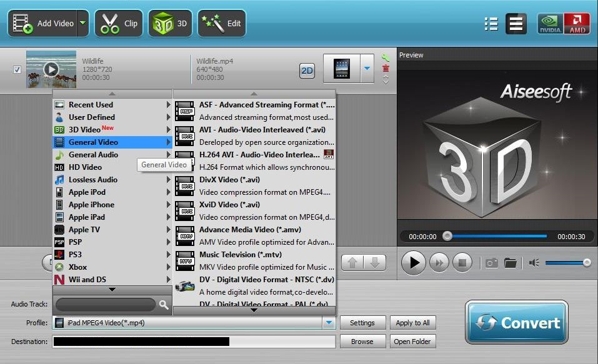Open the Profile dropdown arrow
The height and width of the screenshot is (364, 598).
coord(329,322)
